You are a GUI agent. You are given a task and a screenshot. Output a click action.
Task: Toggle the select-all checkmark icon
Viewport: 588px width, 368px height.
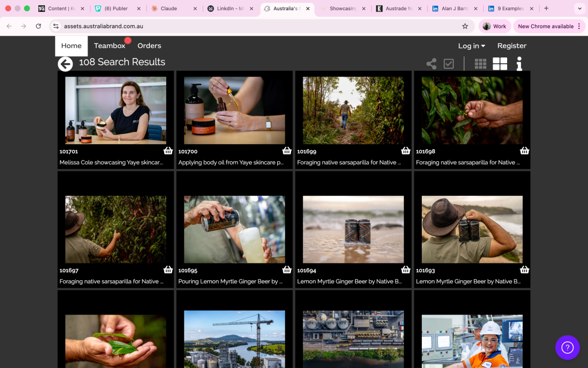point(449,64)
